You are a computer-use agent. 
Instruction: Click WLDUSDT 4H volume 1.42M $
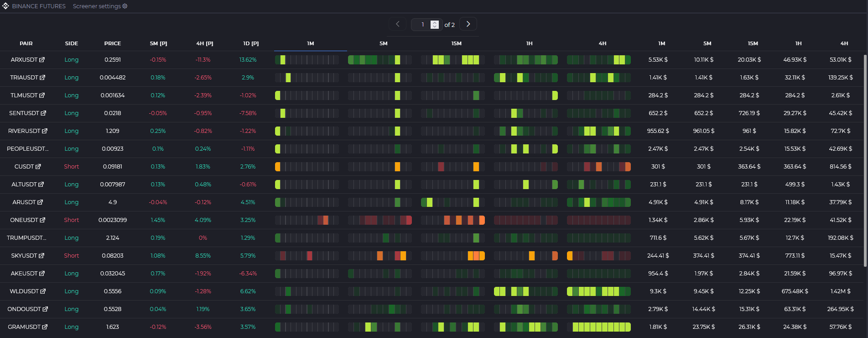tap(841, 291)
